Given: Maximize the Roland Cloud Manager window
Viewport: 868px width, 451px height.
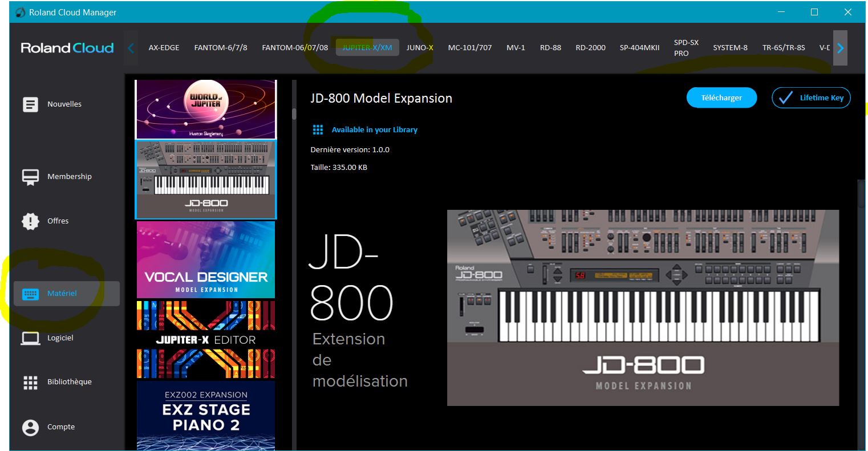Looking at the screenshot, I should (x=814, y=12).
